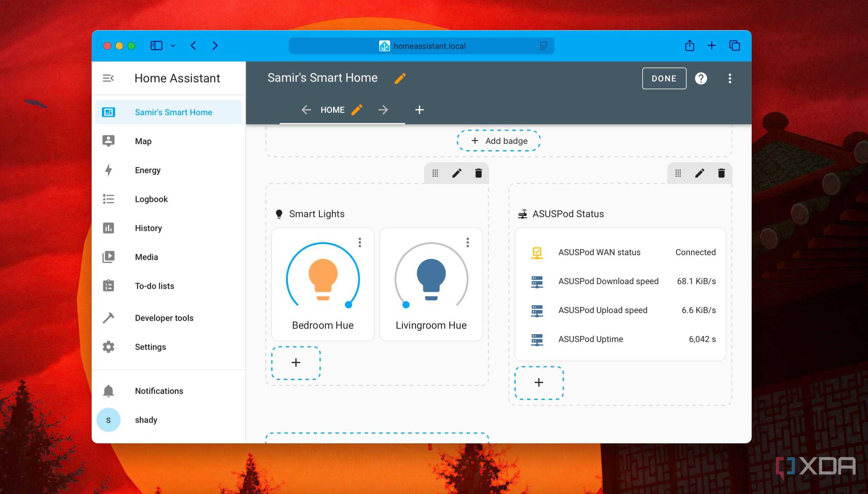Open To-do lists
868x494 pixels.
coord(169,286)
